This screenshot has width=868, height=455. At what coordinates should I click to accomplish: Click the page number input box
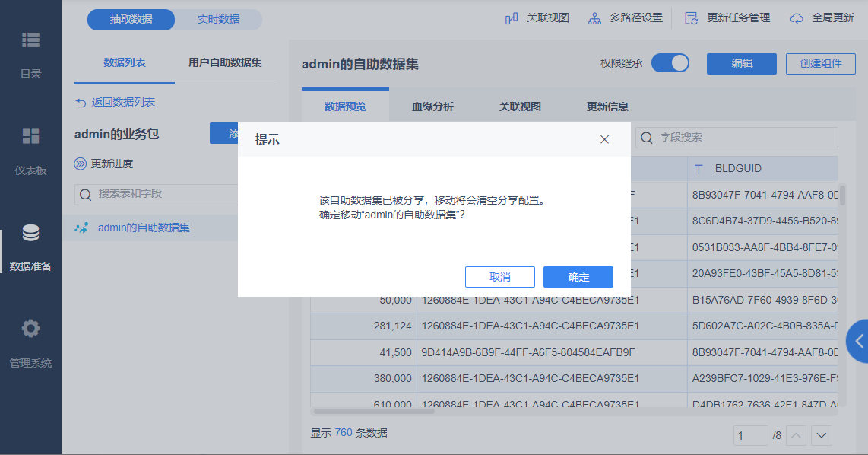point(751,436)
